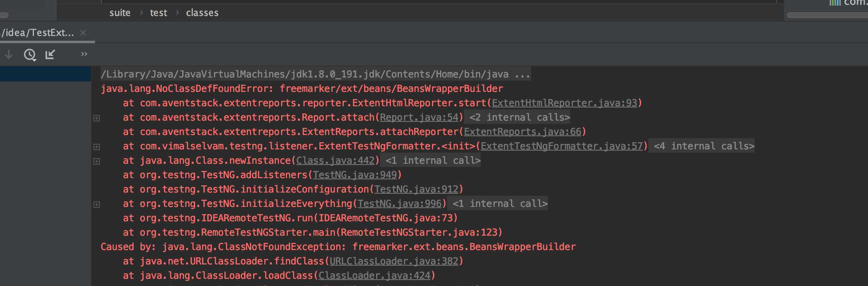Open ExtentReports.java:66 link
Viewport: 868px width, 286px height.
(x=523, y=132)
